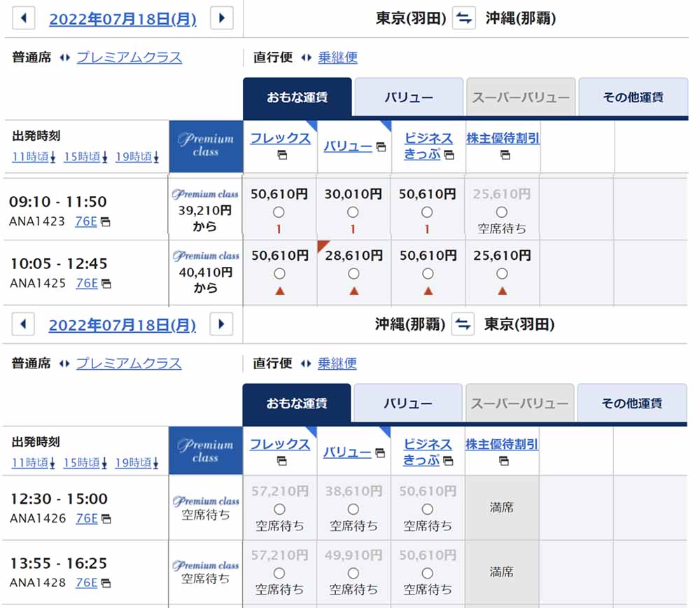The image size is (700, 608).
Task: Go to next day for Tokyo-Okinawa flights
Action: [222, 18]
